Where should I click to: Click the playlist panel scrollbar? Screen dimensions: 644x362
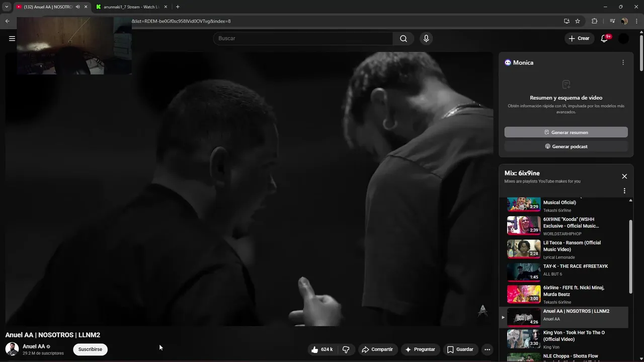[630, 256]
